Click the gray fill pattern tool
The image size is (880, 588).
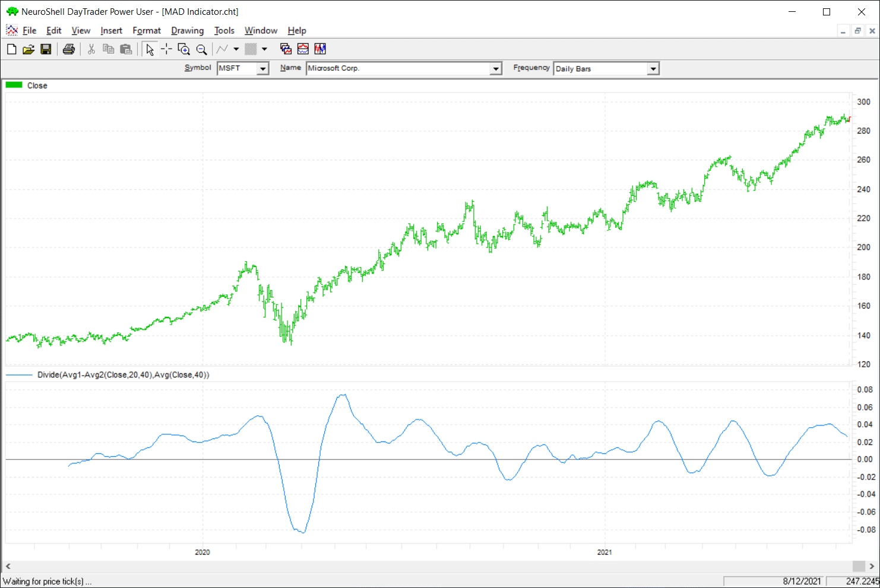(251, 49)
